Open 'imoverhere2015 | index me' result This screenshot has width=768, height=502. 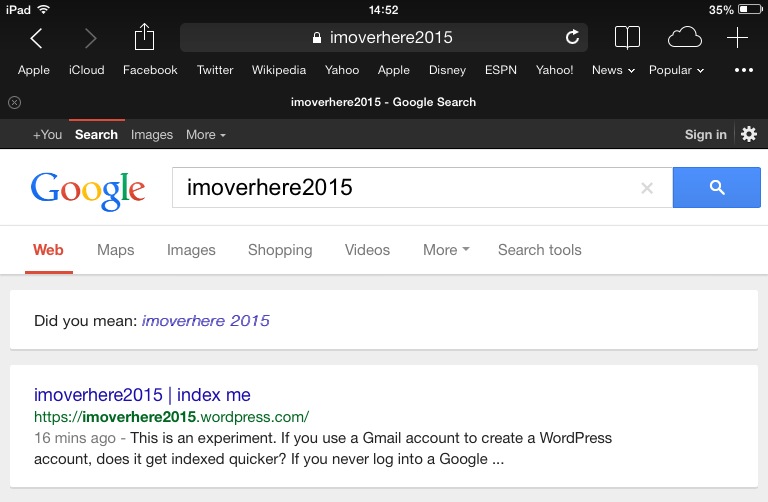(x=142, y=395)
